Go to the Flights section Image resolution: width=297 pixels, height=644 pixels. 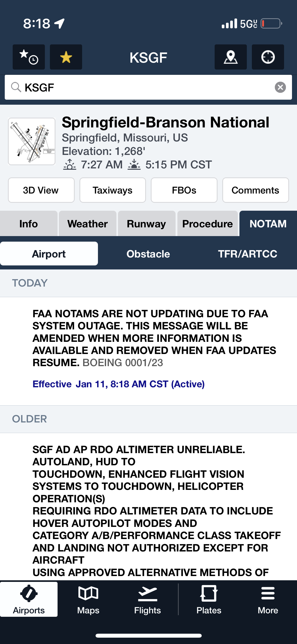click(147, 599)
